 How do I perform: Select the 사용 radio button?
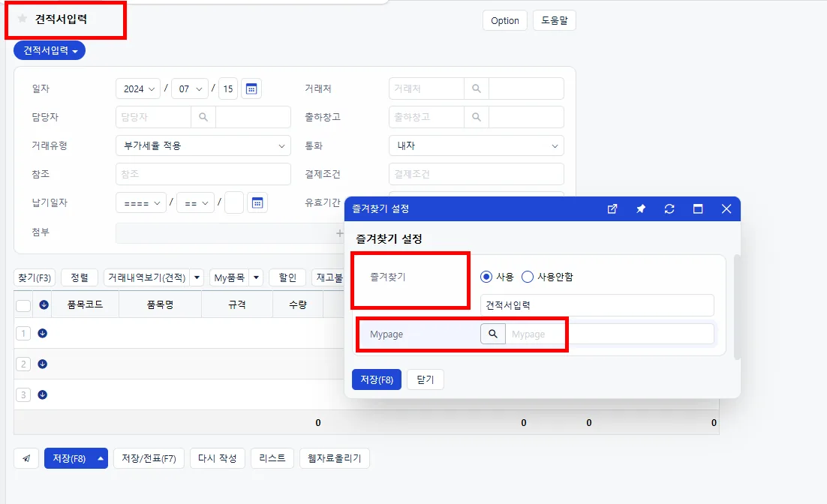point(486,277)
